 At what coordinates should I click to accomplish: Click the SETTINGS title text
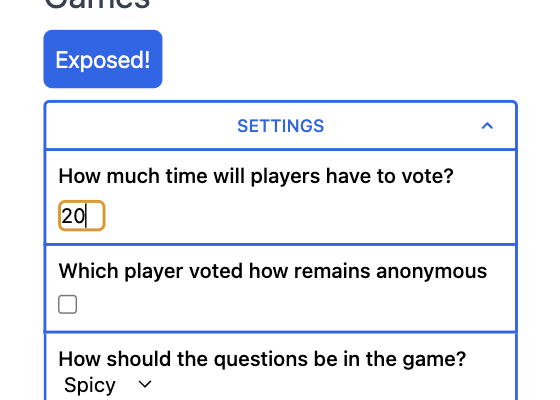(x=281, y=126)
